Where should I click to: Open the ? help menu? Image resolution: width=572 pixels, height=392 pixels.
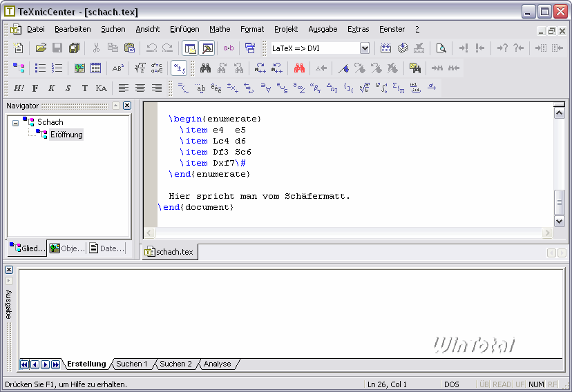417,29
